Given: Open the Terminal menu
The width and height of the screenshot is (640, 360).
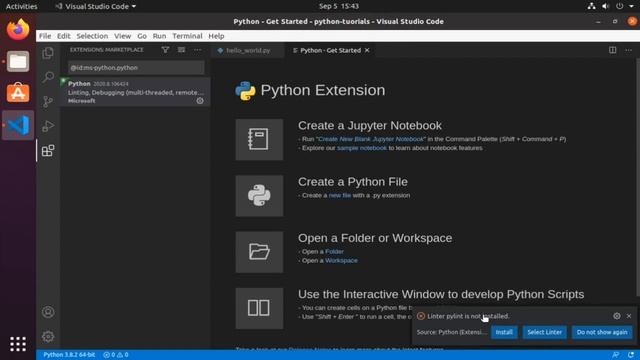Looking at the screenshot, I should coord(187,36).
